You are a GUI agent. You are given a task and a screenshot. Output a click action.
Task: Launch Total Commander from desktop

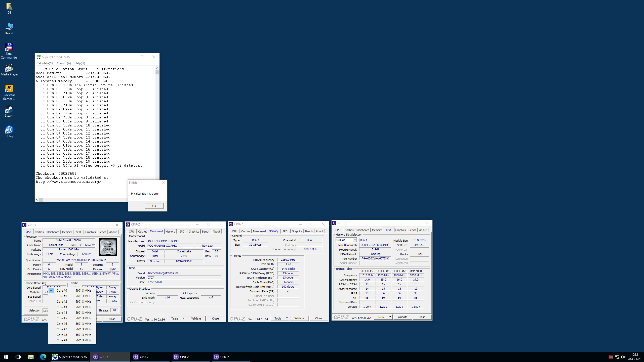tap(9, 51)
